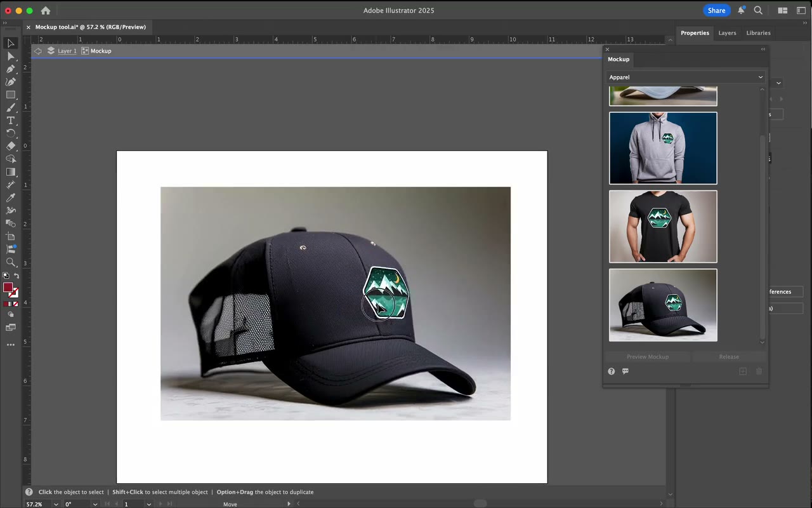Switch to the Libraries tab
The width and height of the screenshot is (812, 508).
point(758,33)
